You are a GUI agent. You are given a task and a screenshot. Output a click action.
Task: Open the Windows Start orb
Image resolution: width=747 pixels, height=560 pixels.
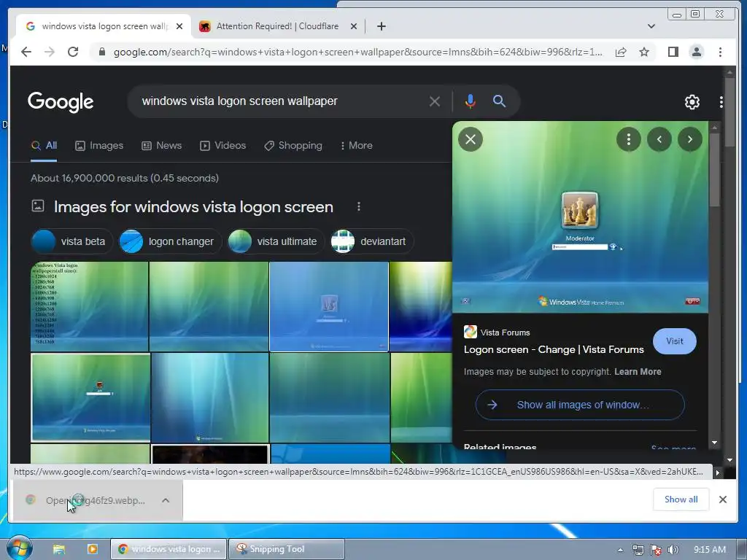click(20, 548)
